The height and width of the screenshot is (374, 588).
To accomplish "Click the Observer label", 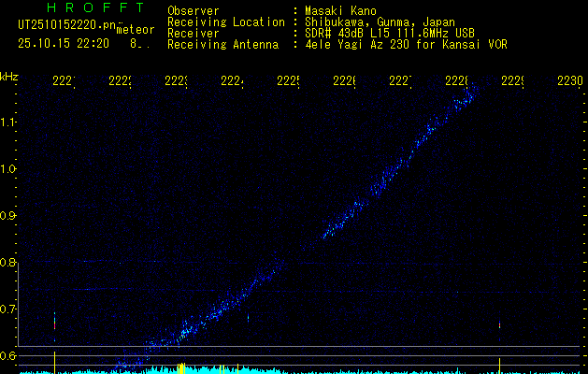I will coord(194,11).
